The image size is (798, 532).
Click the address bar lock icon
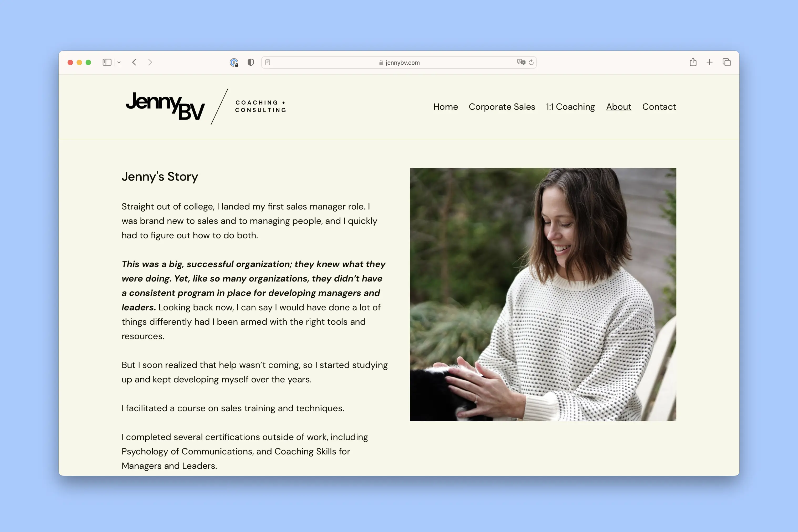(379, 62)
